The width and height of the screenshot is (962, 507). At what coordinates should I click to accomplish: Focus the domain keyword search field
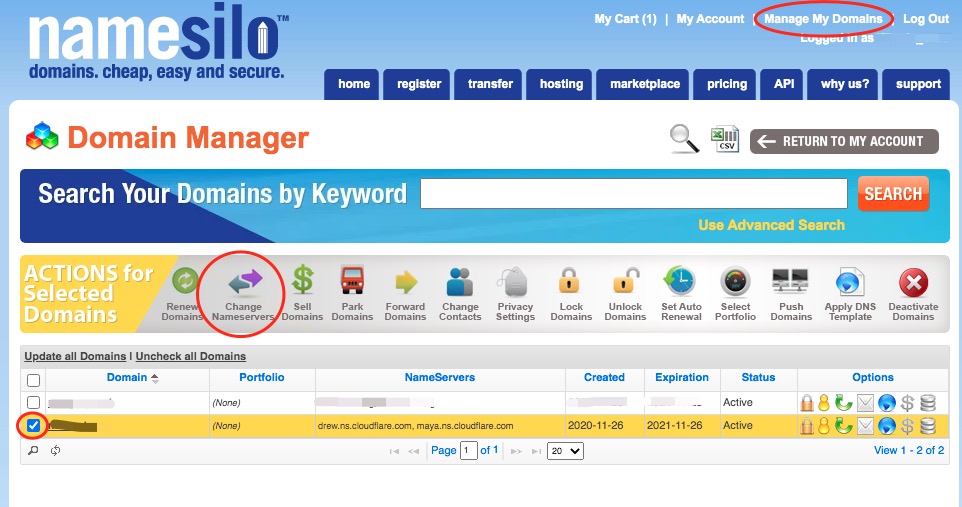point(634,194)
